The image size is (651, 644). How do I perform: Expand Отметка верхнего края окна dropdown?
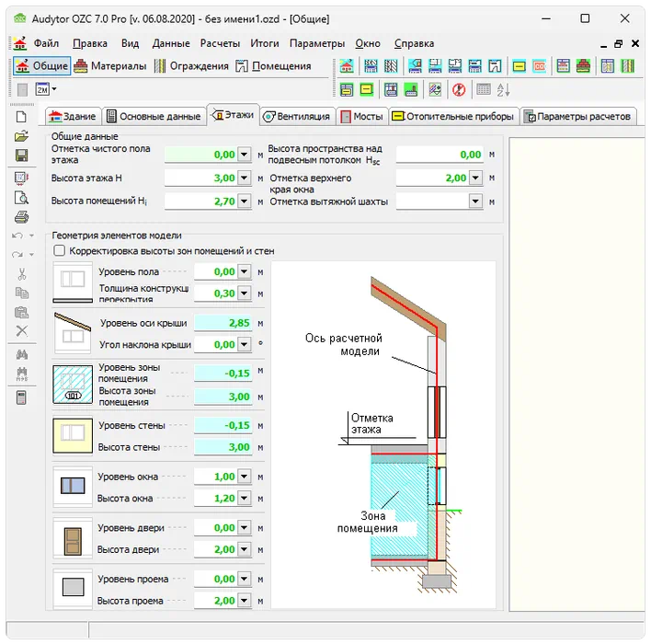pyautogui.click(x=475, y=178)
